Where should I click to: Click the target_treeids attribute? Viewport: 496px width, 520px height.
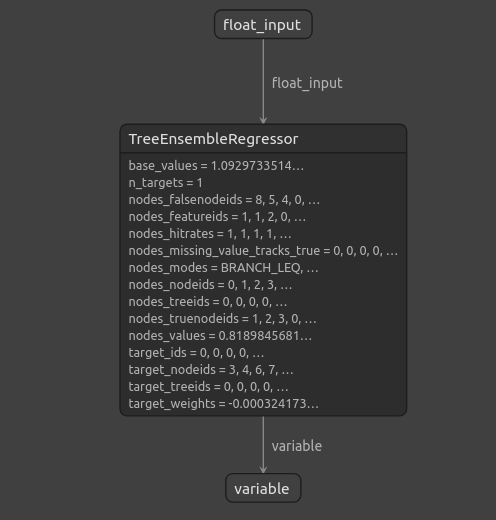tap(208, 387)
